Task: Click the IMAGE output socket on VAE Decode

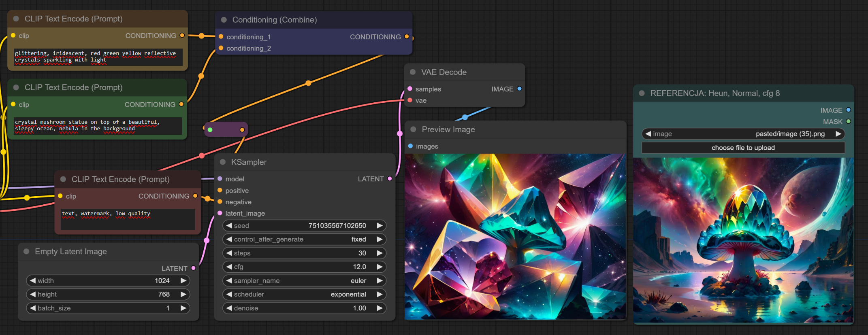Action: (x=519, y=89)
